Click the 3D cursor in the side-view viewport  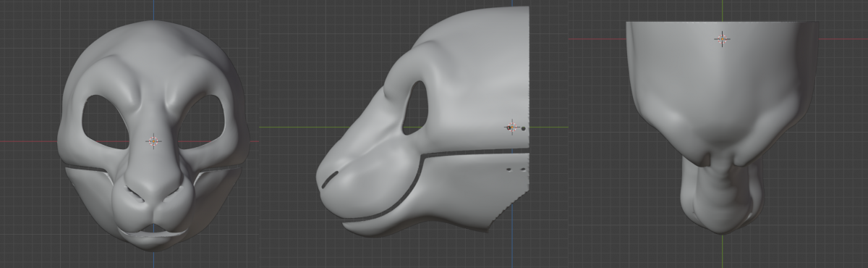pyautogui.click(x=512, y=127)
